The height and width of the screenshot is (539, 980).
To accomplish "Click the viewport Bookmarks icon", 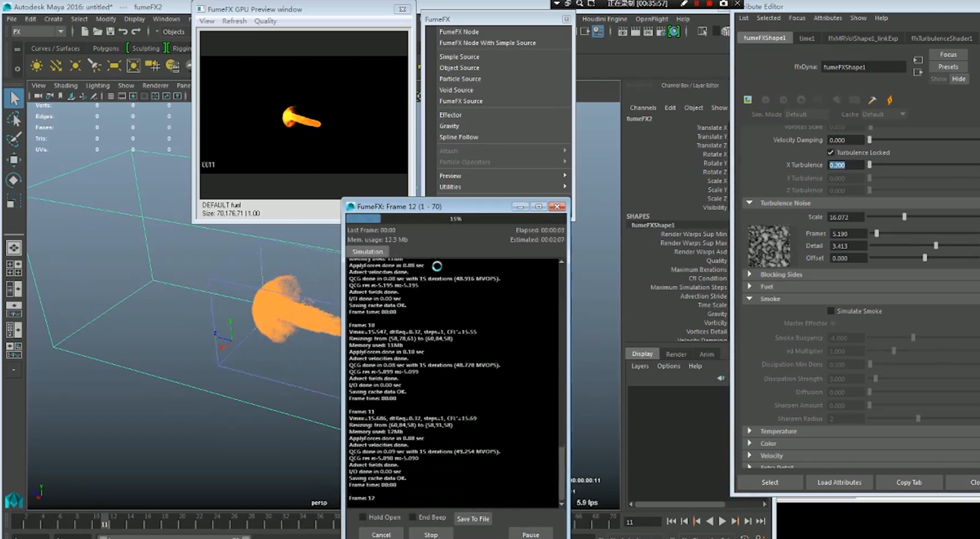I will pos(61,96).
